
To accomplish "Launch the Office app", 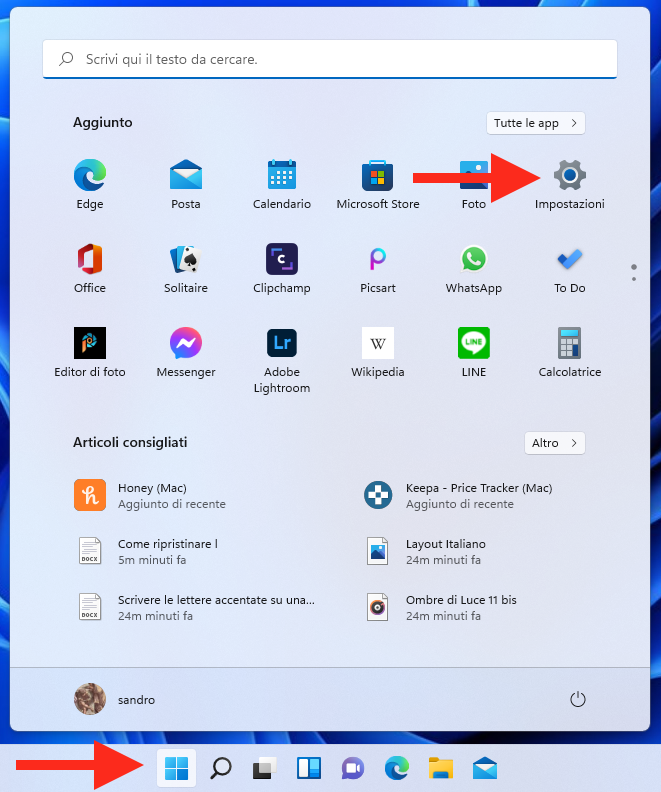I will tap(90, 268).
